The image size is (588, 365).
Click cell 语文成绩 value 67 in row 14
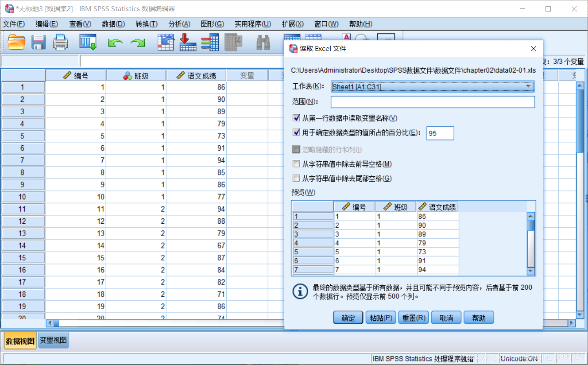pyautogui.click(x=196, y=245)
